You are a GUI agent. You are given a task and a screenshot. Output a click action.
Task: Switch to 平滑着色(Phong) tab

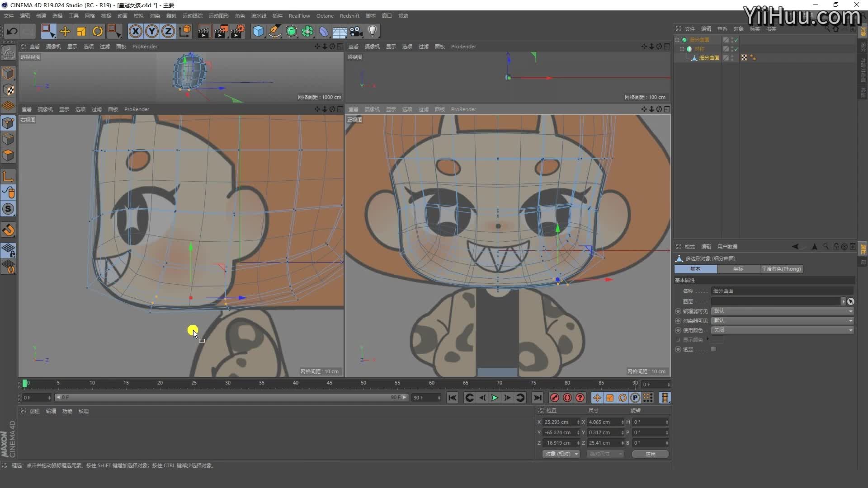pyautogui.click(x=781, y=269)
